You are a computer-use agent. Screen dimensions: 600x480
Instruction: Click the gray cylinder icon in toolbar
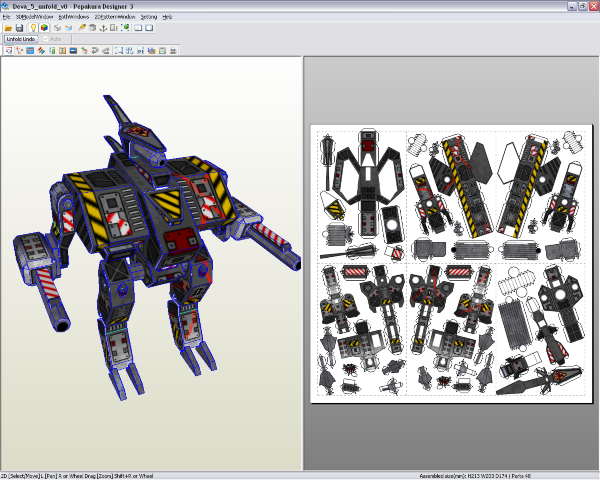(92, 28)
